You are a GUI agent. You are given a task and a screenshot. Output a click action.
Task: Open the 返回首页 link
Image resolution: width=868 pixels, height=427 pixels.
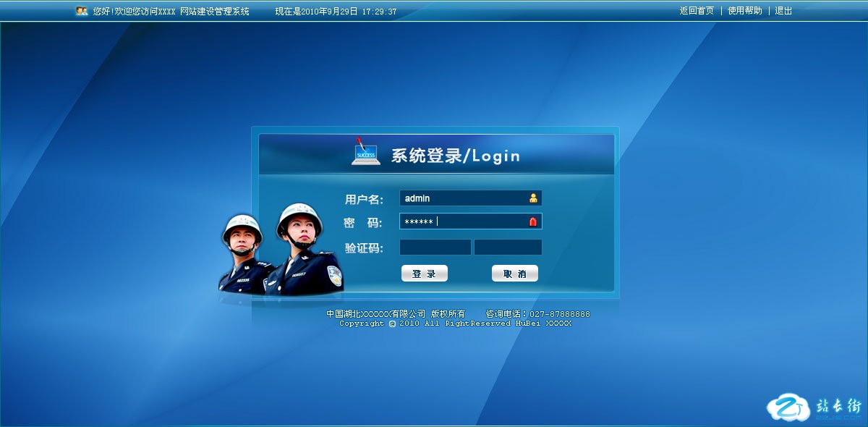tap(697, 11)
